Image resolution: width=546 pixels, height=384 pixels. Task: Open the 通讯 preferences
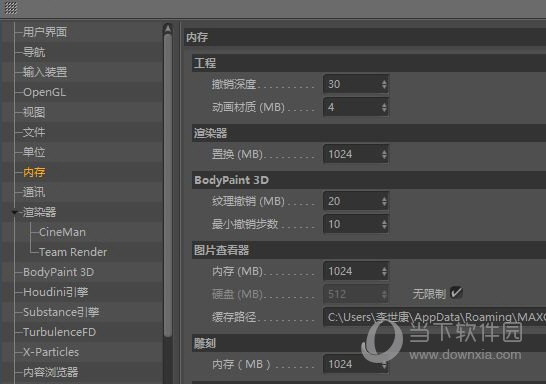[34, 192]
